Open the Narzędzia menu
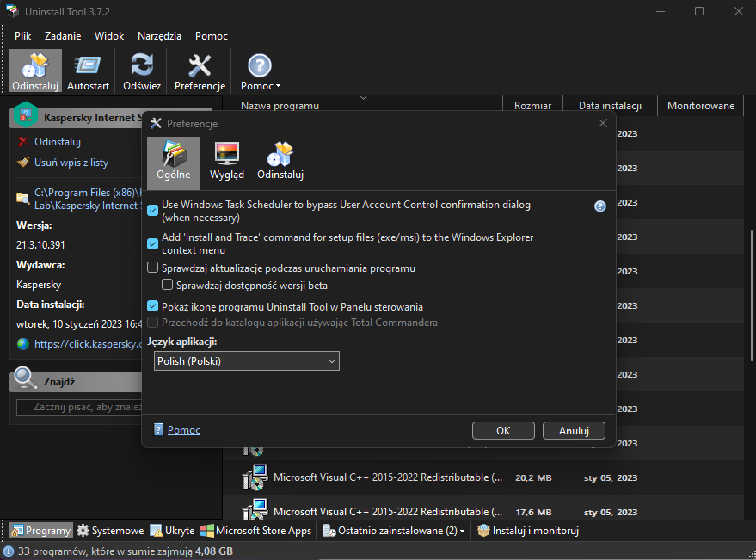The image size is (756, 560). [x=160, y=35]
